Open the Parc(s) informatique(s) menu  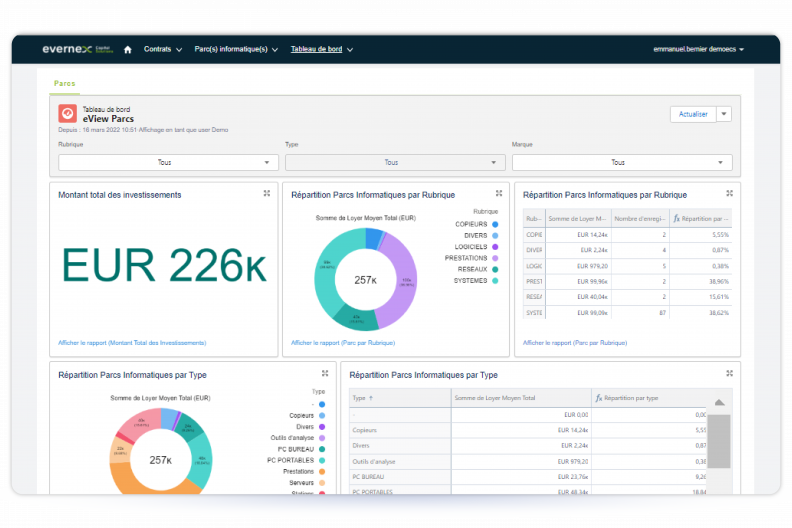(x=236, y=50)
